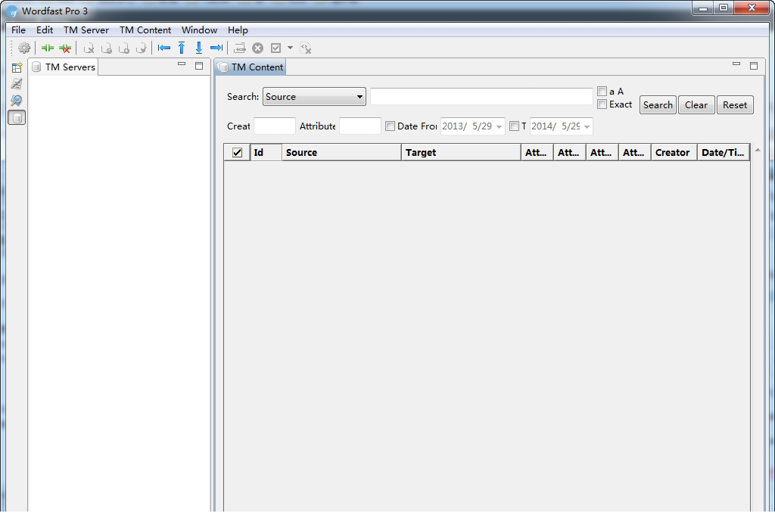Click the first Att... column header

[537, 152]
